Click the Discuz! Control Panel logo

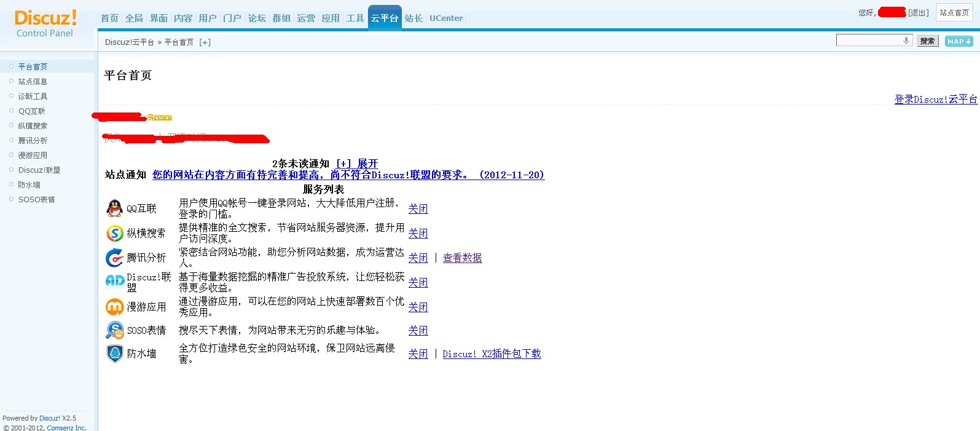pyautogui.click(x=45, y=23)
